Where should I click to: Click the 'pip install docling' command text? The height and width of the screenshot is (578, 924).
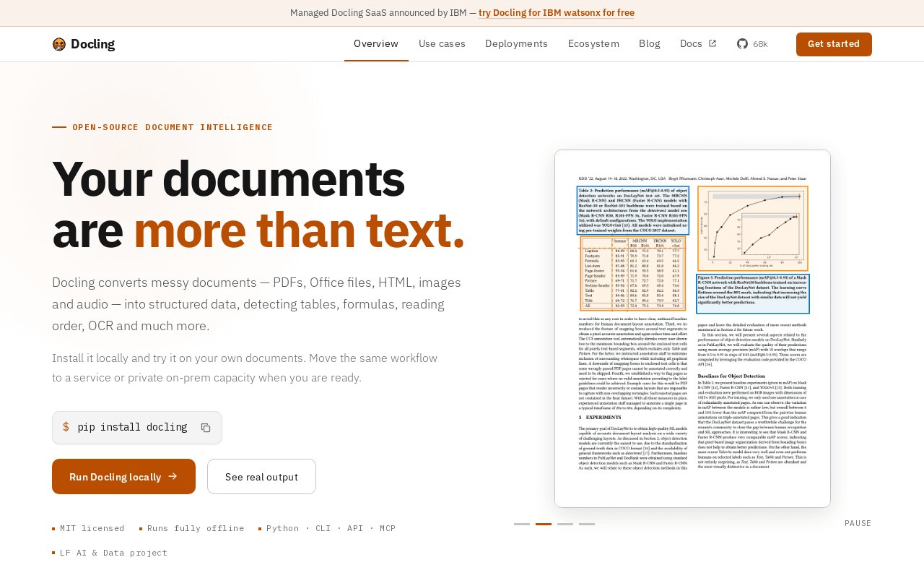coord(132,427)
